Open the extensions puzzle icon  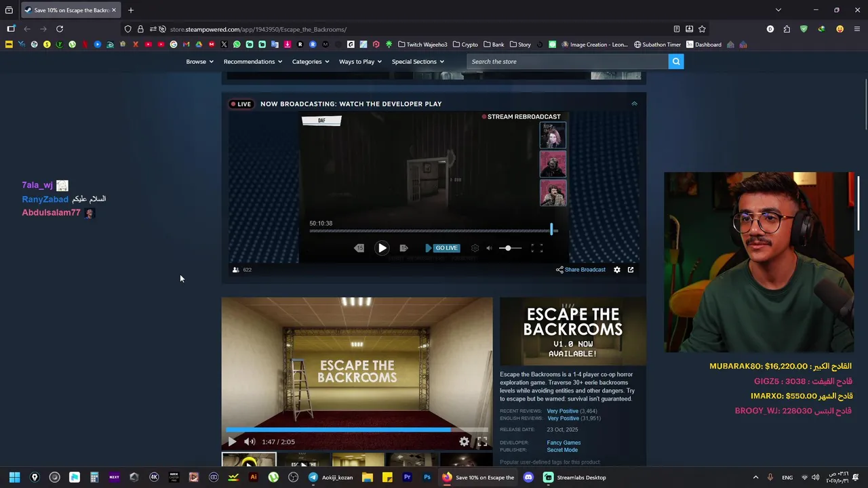click(787, 29)
